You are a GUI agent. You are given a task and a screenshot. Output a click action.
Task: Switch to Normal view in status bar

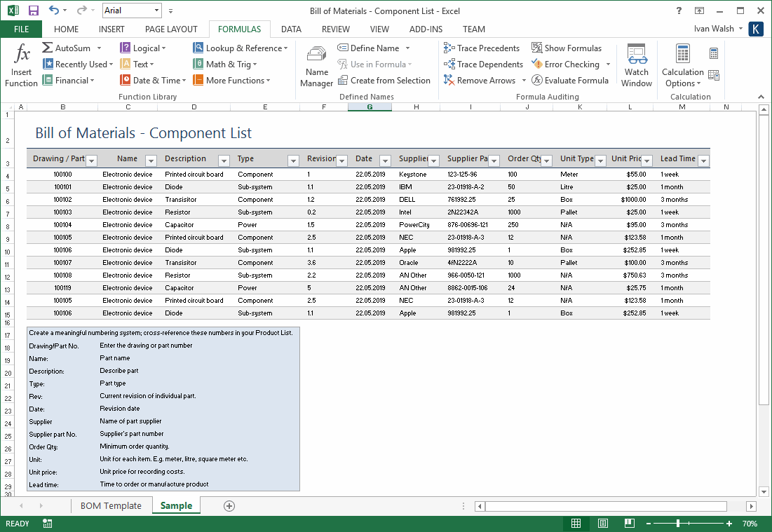click(576, 523)
